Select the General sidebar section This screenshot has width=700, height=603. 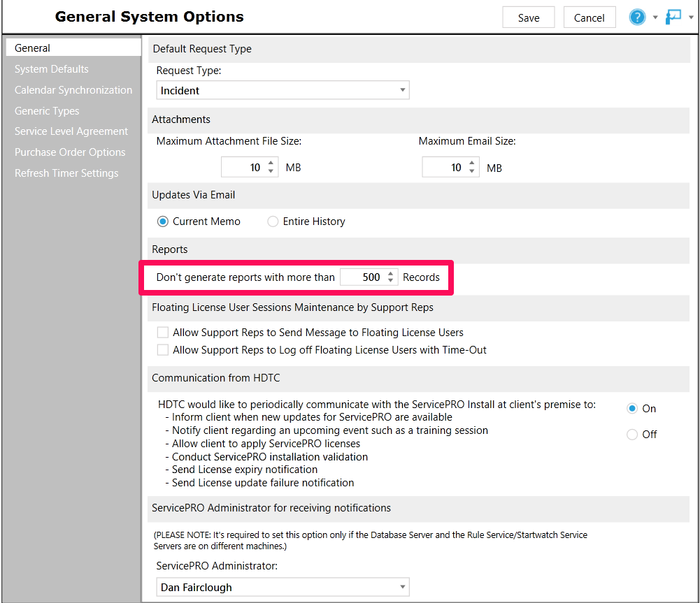[x=73, y=48]
